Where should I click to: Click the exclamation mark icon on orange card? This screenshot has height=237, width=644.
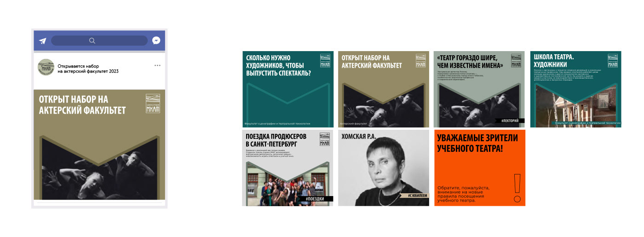pyautogui.click(x=517, y=188)
